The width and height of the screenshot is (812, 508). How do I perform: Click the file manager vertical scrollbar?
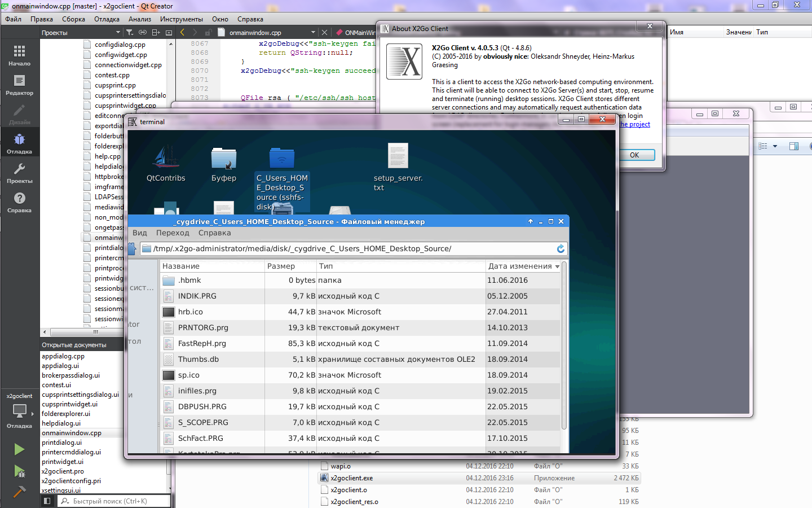click(x=564, y=345)
